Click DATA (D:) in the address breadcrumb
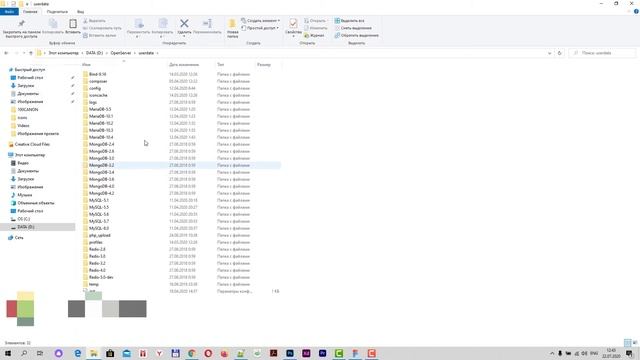The image size is (640, 360). pos(94,53)
